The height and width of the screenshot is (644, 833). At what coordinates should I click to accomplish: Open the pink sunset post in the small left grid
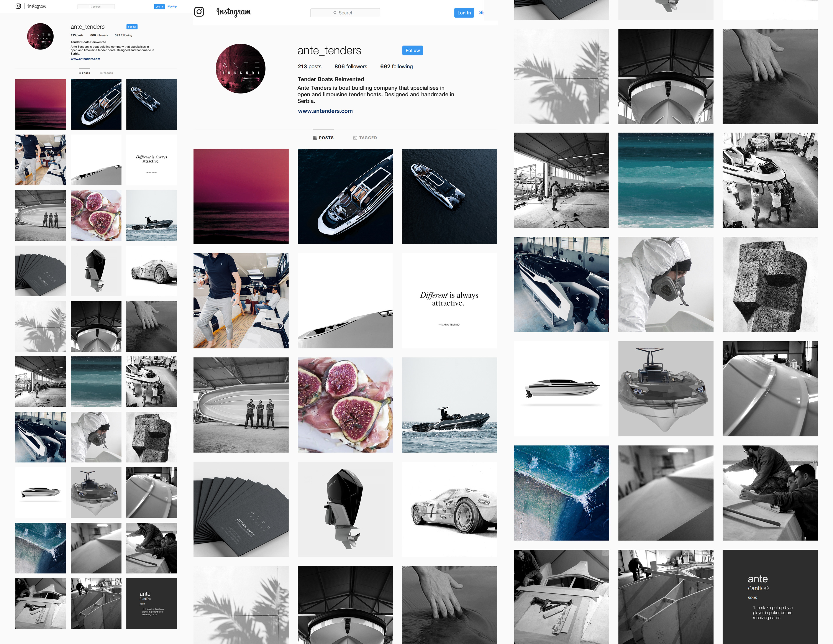40,105
